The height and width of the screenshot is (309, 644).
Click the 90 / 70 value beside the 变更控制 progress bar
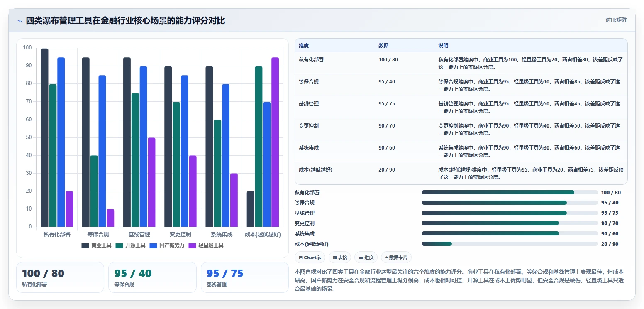(x=610, y=223)
